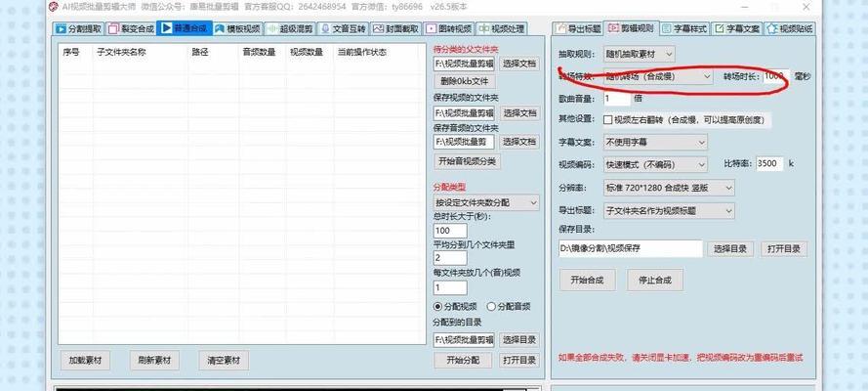Screen dimensions: 868x391
Task: Open the 分割提取 tab
Action: coord(78,28)
